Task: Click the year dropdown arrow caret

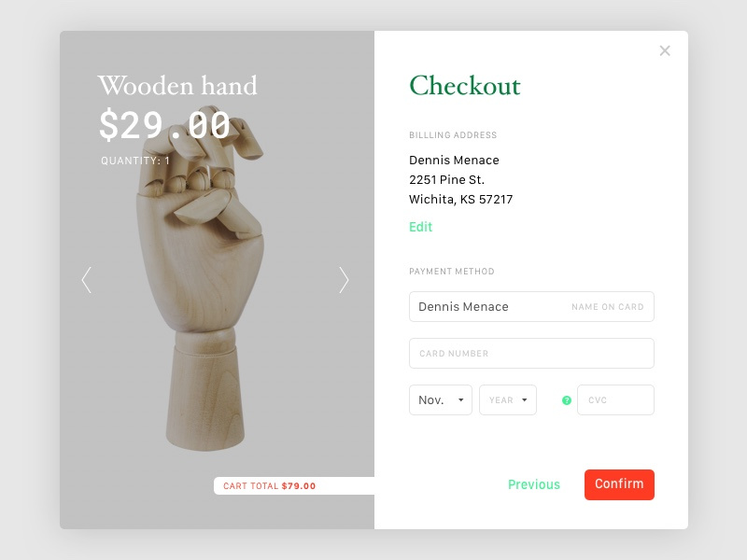Action: tap(525, 400)
